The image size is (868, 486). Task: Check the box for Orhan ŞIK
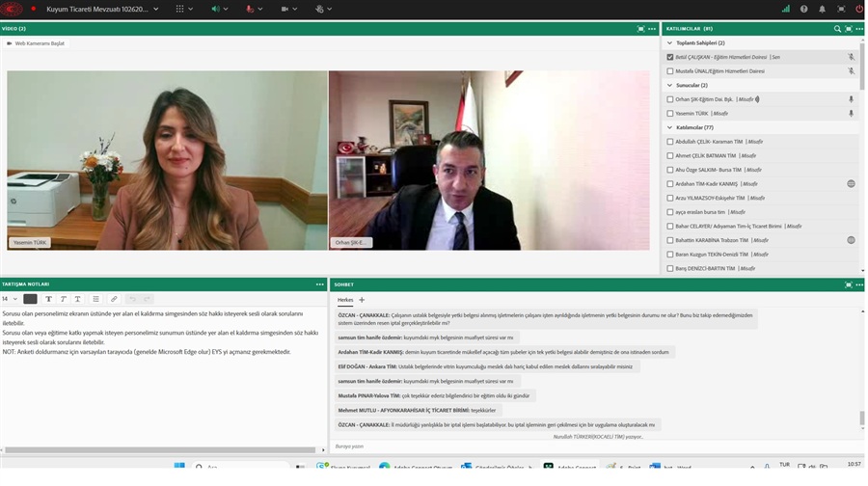(x=670, y=99)
